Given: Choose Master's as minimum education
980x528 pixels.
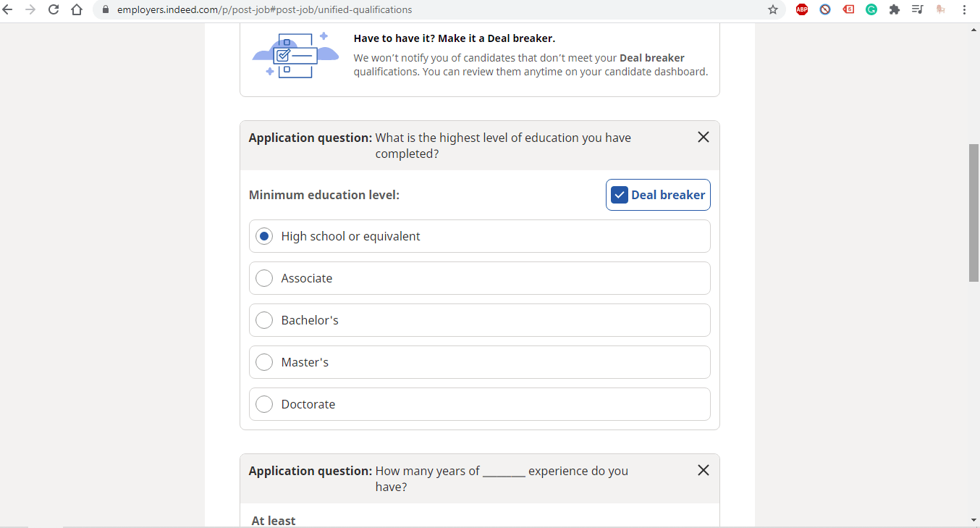Looking at the screenshot, I should click(263, 361).
